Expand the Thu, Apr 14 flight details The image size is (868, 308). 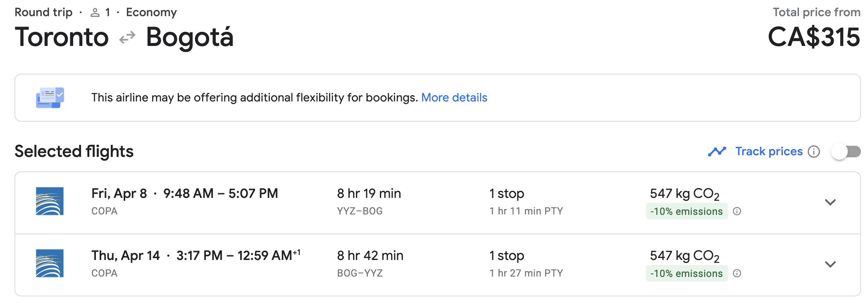coord(830,264)
